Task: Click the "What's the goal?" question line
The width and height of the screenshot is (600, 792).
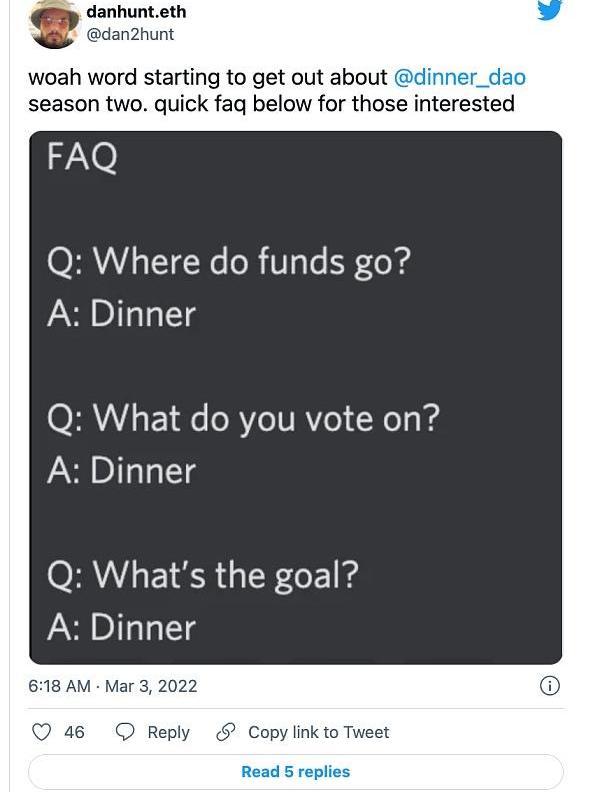Action: (x=203, y=576)
